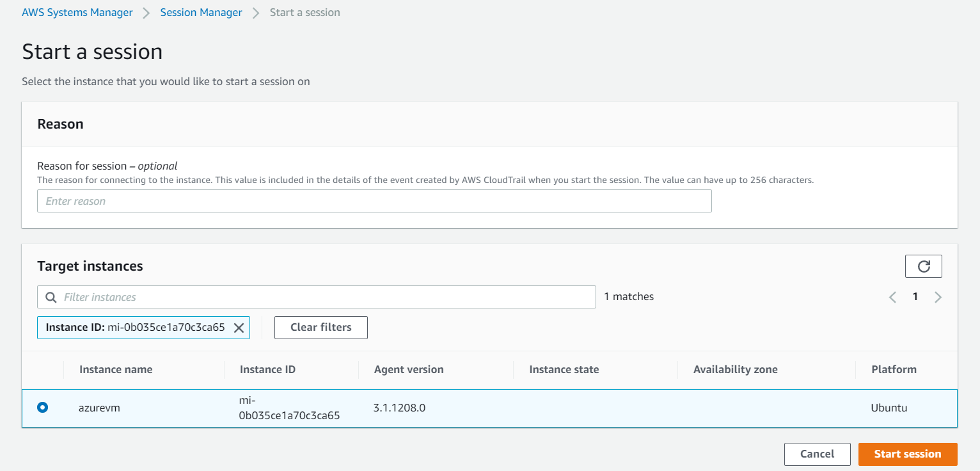Click the refresh icon in Target instances
The height and width of the screenshot is (471, 980).
click(923, 266)
